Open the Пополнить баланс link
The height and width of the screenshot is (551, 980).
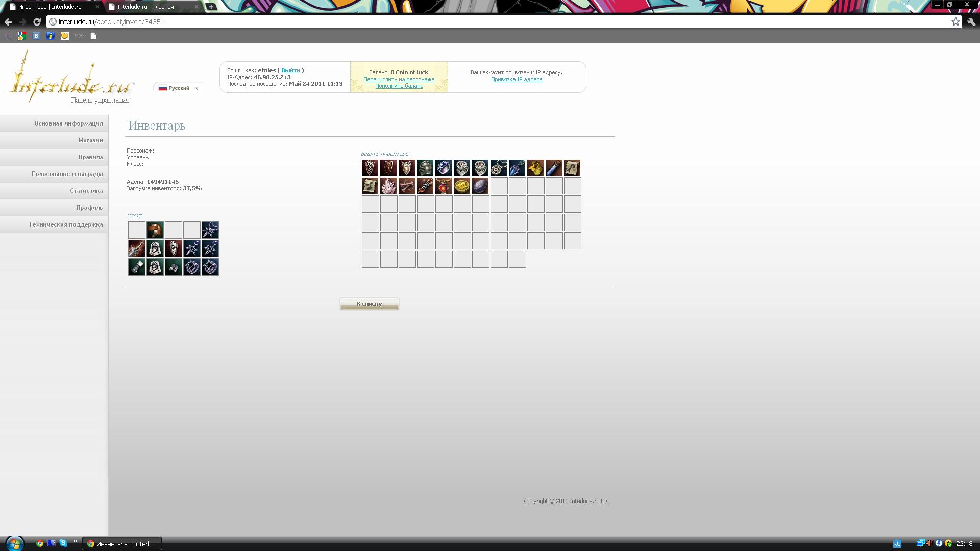pos(399,86)
